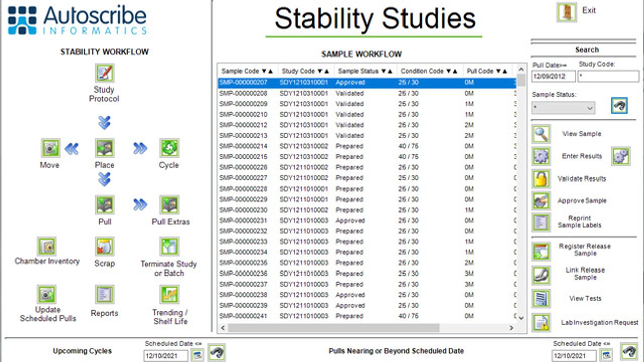Click the Move chamber icon
Viewport: 644px width, 362px height.
[50, 148]
